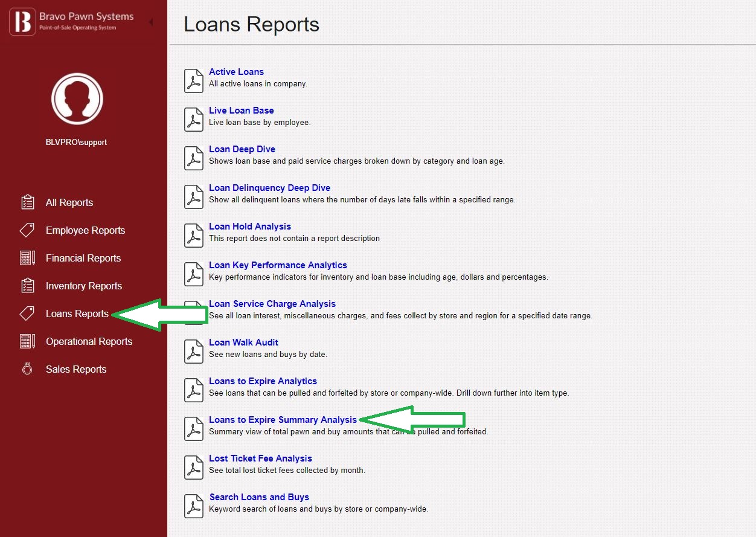Click 'Show all delinquent loans where the number' description
Image resolution: width=756 pixels, height=537 pixels.
pyautogui.click(x=362, y=200)
